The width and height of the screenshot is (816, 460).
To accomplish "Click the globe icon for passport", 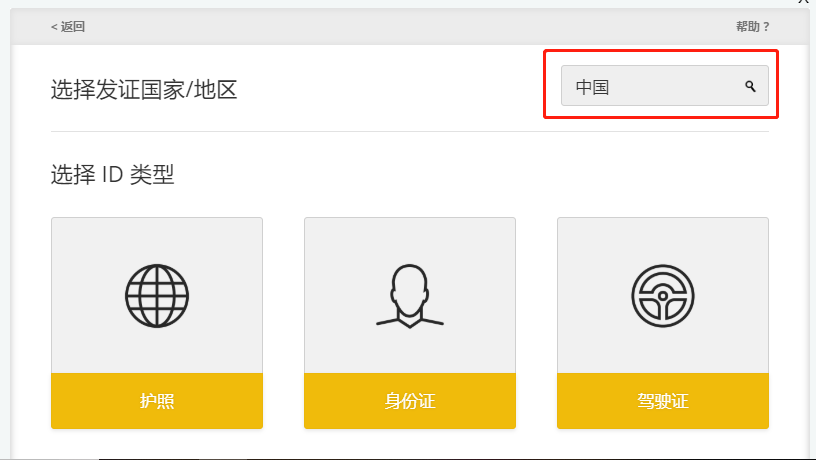I will coord(157,296).
